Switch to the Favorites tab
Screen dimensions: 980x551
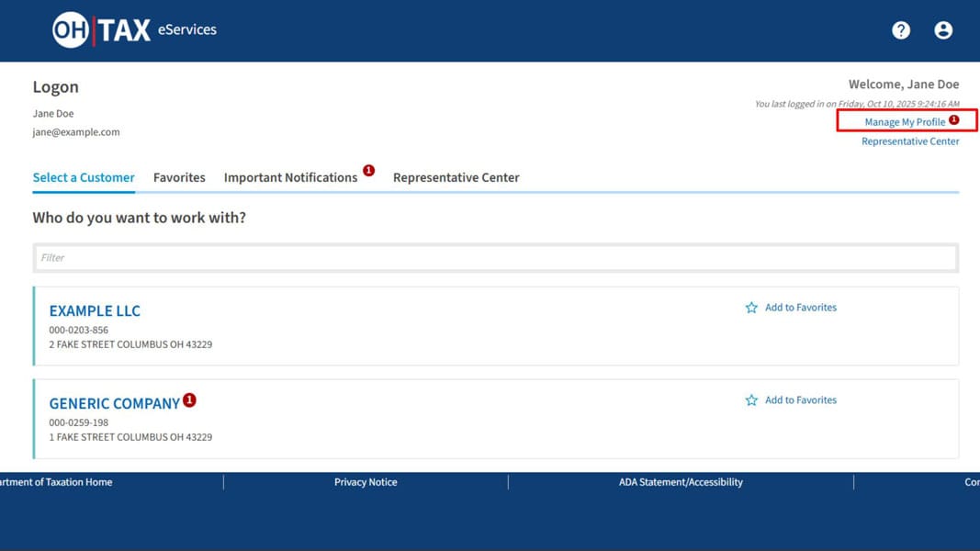pyautogui.click(x=179, y=177)
